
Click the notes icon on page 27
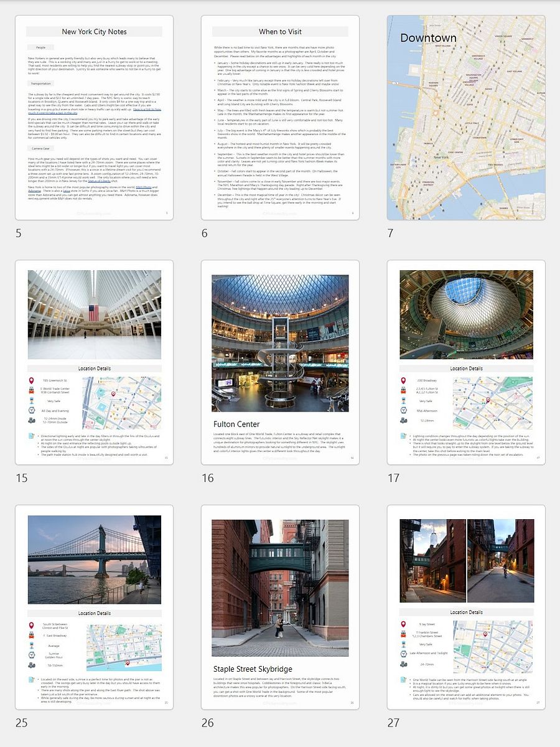(x=404, y=680)
